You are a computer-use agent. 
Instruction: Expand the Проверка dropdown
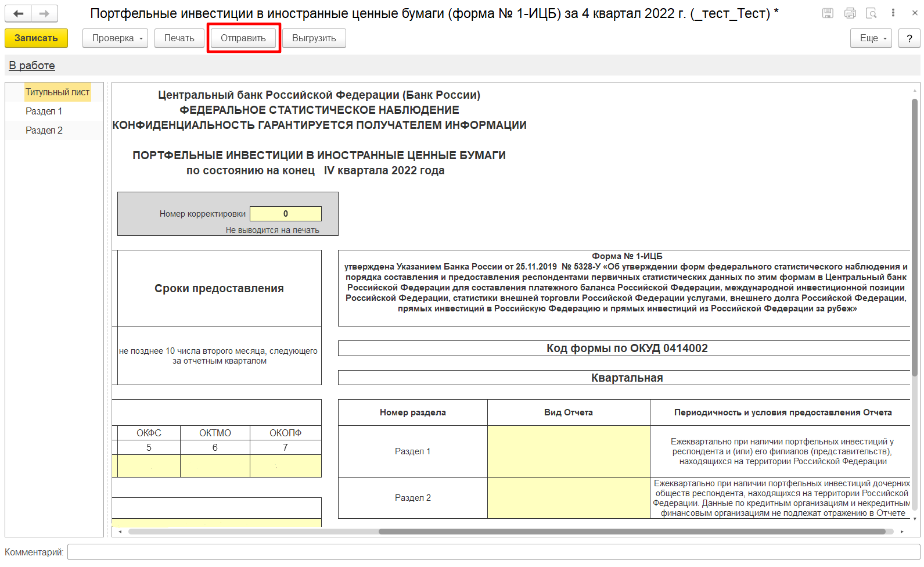(115, 38)
